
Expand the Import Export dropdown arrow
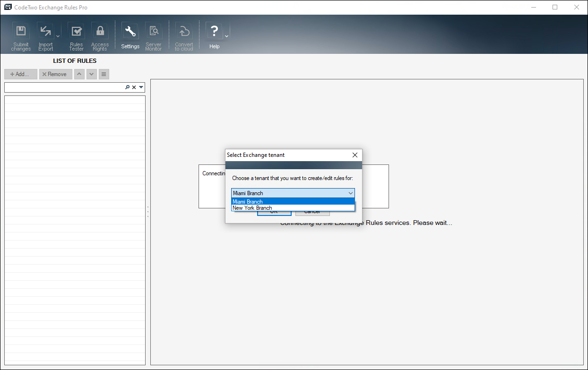[x=58, y=36]
